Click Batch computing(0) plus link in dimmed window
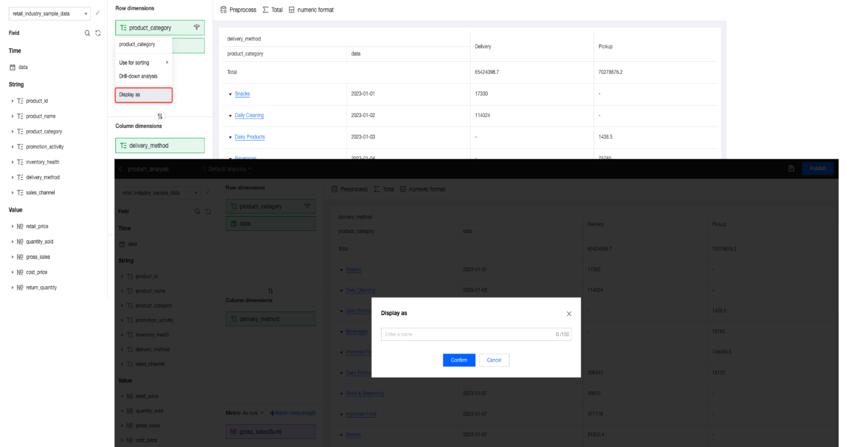 (293, 413)
